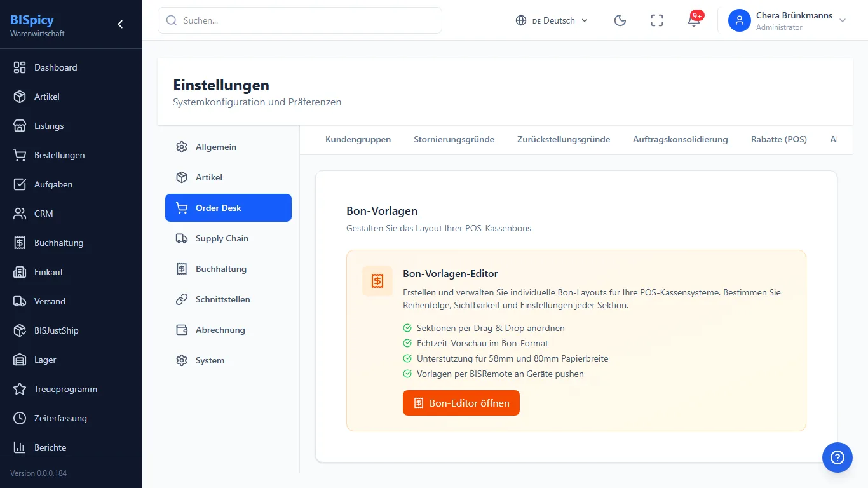Open the Lager warehouse icon
Image resolution: width=868 pixels, height=488 pixels.
[20, 360]
